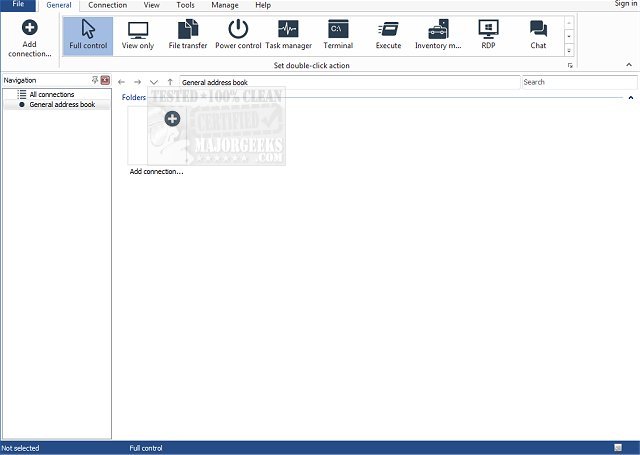Collapse the Folders section
This screenshot has height=455, width=640.
[x=630, y=98]
